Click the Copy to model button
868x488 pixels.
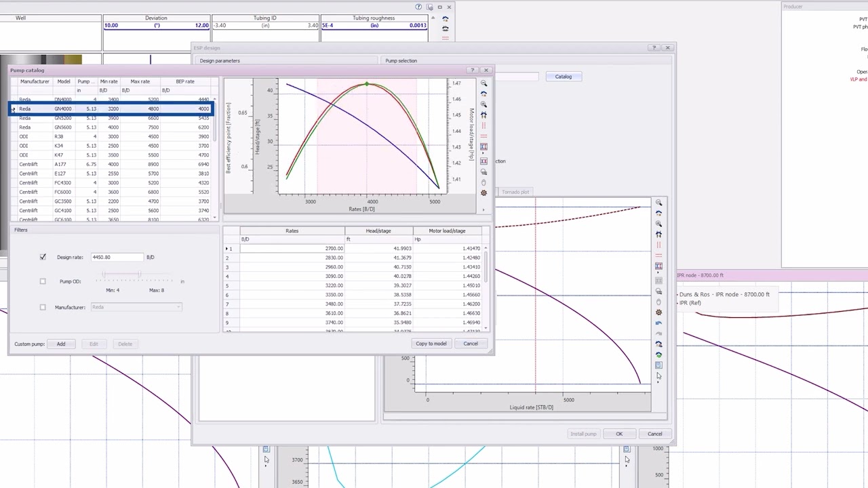[431, 344]
